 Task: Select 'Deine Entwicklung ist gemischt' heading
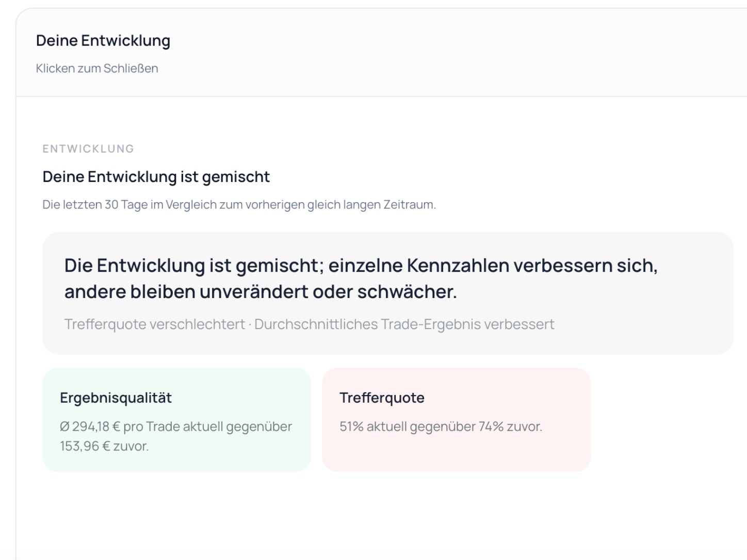pyautogui.click(x=156, y=177)
